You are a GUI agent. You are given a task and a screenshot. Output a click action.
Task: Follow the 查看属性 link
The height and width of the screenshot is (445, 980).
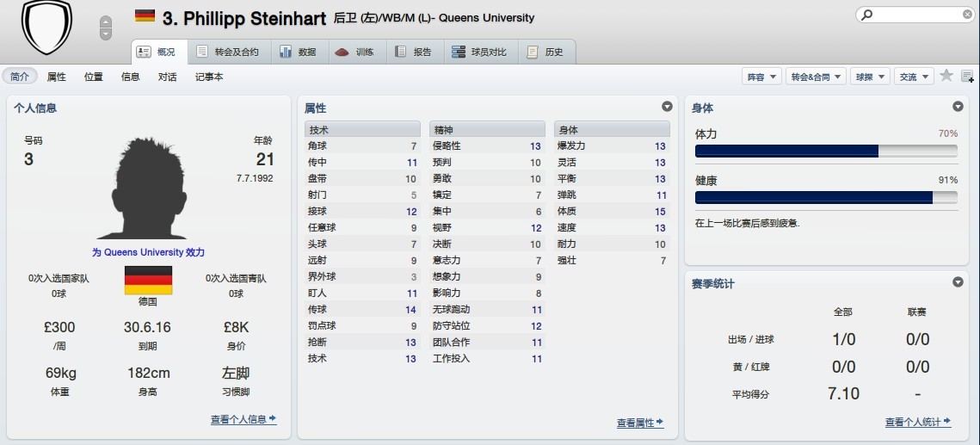pyautogui.click(x=640, y=423)
